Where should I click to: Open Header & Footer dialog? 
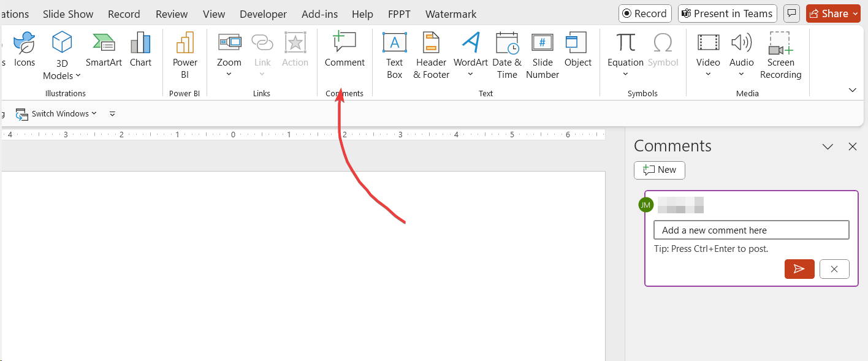tap(431, 56)
